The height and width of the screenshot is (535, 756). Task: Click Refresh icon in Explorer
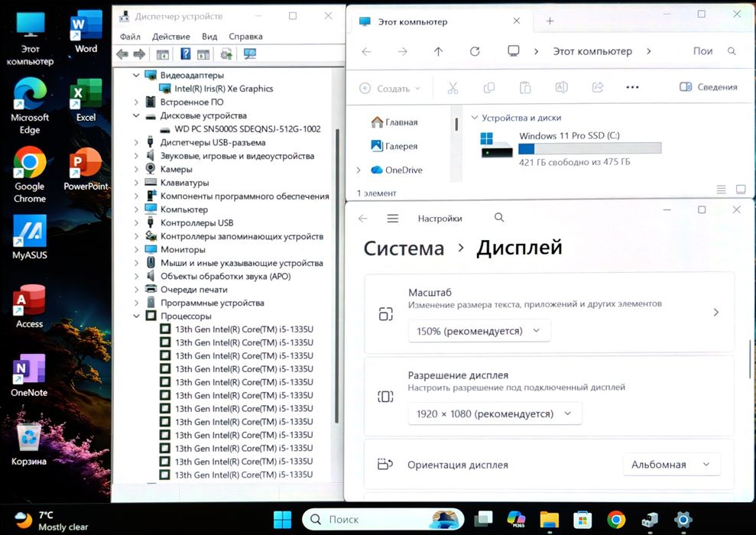tap(475, 51)
